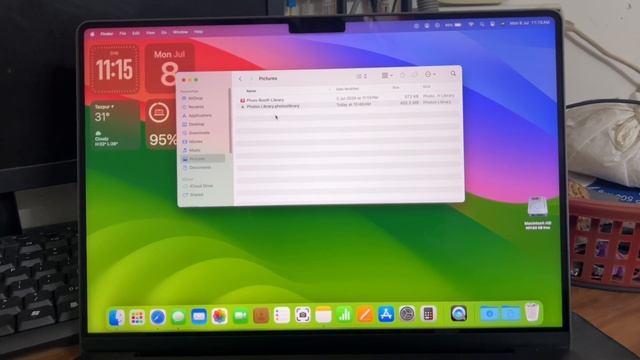Click the 11:15 clock widget

coord(114,69)
